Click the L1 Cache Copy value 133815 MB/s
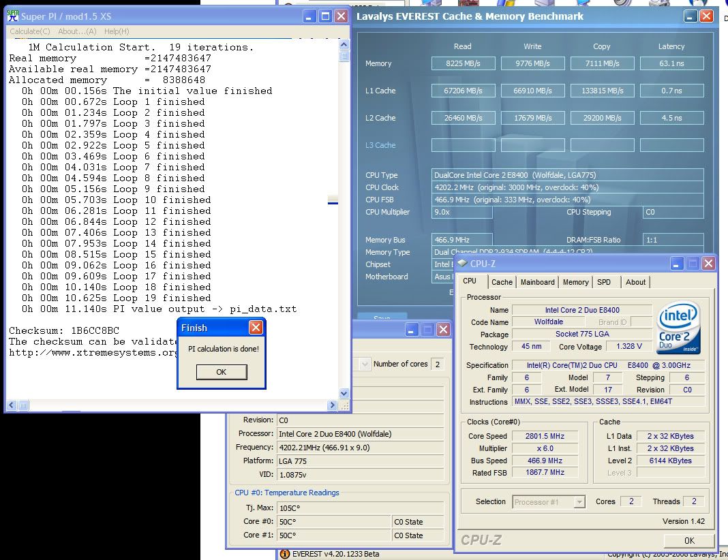Image resolution: width=728 pixels, height=560 pixels. pos(603,91)
